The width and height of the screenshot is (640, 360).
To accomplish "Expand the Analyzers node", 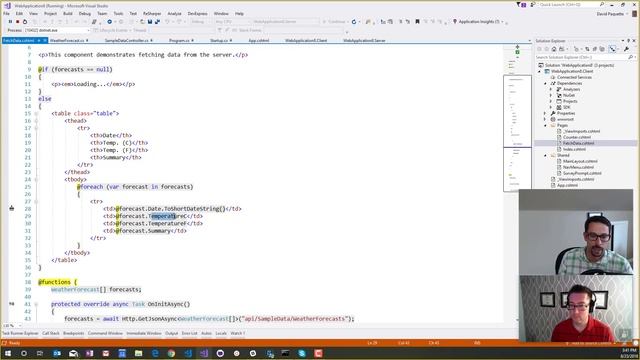I will pos(551,89).
